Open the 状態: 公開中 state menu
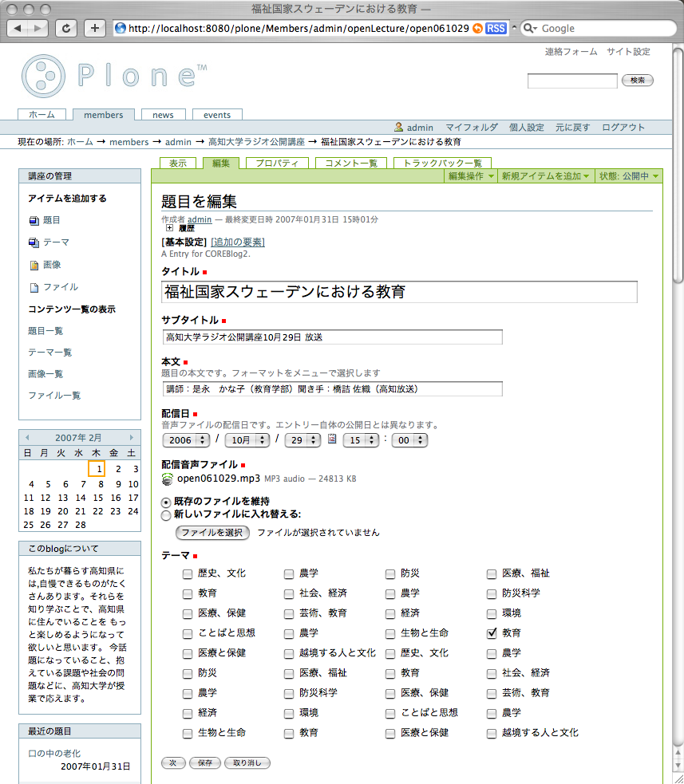The image size is (684, 784). (x=628, y=176)
